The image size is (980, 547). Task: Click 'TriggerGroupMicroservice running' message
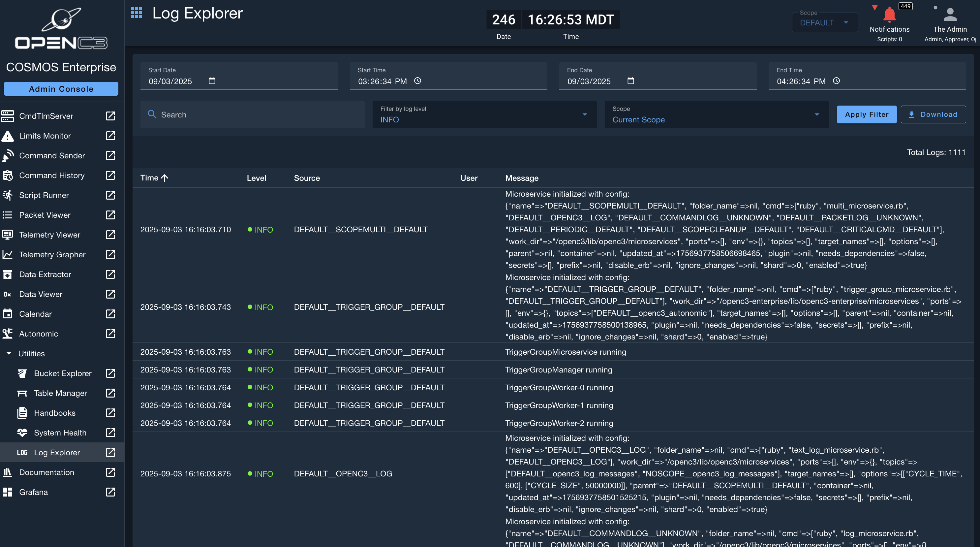(565, 352)
